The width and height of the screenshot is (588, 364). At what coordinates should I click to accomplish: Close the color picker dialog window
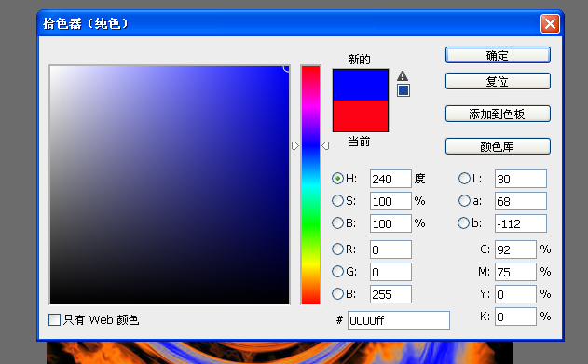point(550,24)
